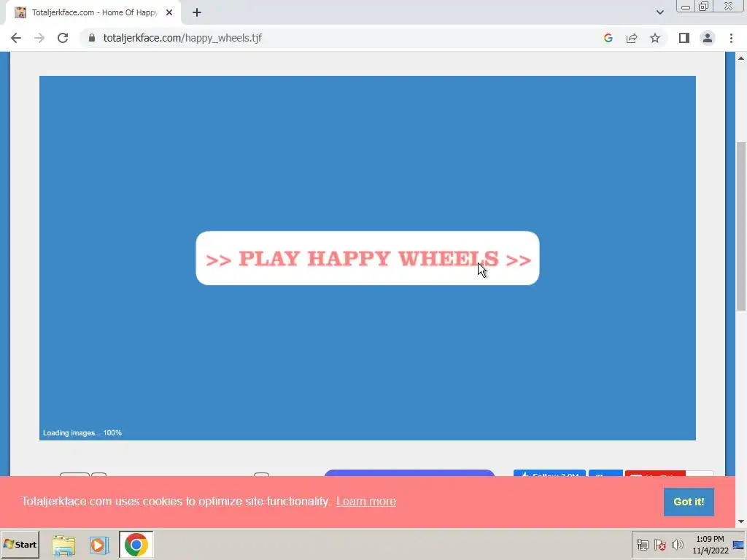
Task: Open a new browser tab
Action: [197, 13]
